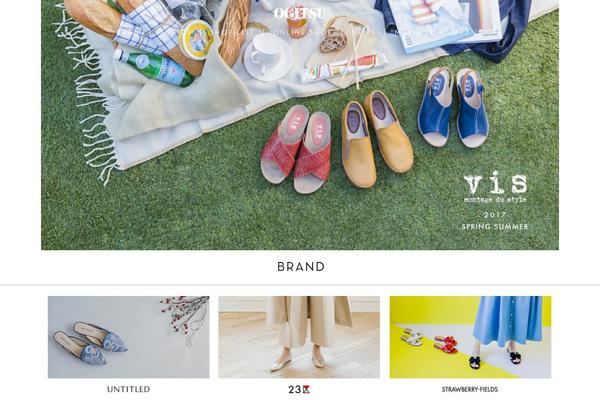Image resolution: width=600 pixels, height=400 pixels.
Task: Click the OGITSU logo at top
Action: [x=300, y=13]
